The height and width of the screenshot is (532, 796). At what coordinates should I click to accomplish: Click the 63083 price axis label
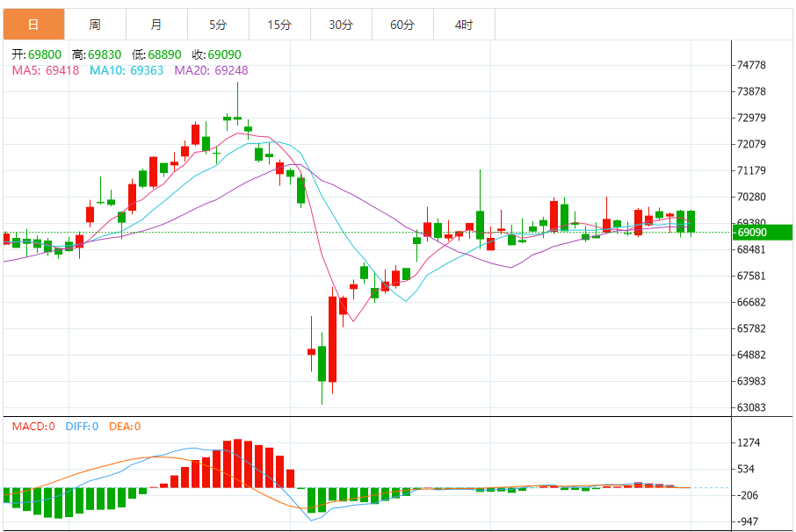coord(751,407)
